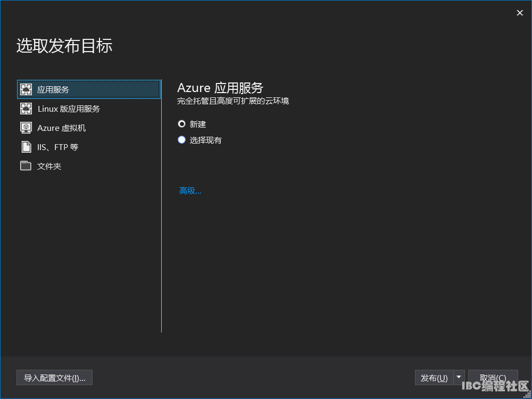Viewport: 532px width, 399px height.
Task: Select Azure 虚拟机 from target list
Action: click(x=89, y=128)
